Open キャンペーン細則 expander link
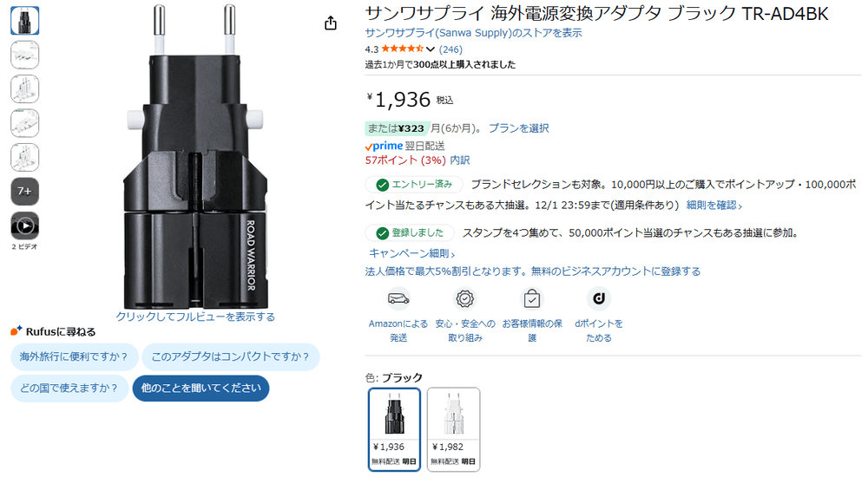This screenshot has height=477, width=868. click(411, 253)
